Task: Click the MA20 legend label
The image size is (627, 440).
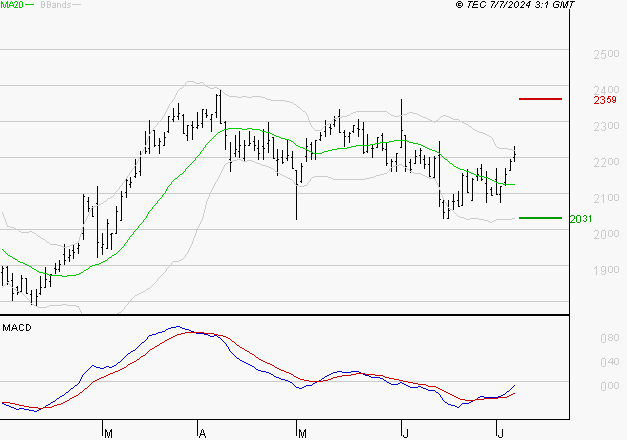Action: 12,5
